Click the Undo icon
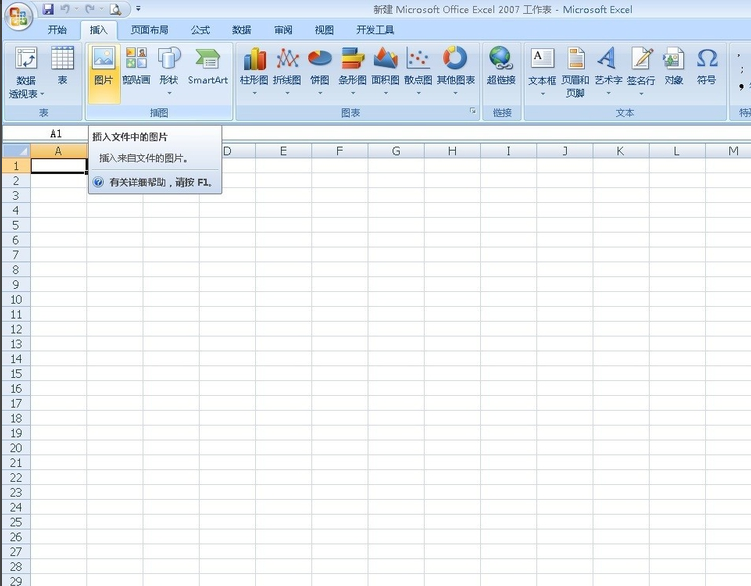 point(65,9)
